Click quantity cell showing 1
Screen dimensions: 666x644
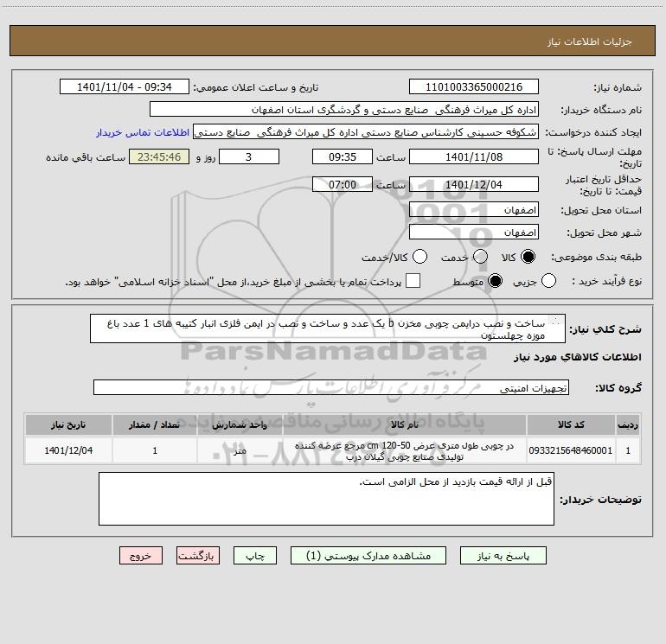tap(155, 450)
